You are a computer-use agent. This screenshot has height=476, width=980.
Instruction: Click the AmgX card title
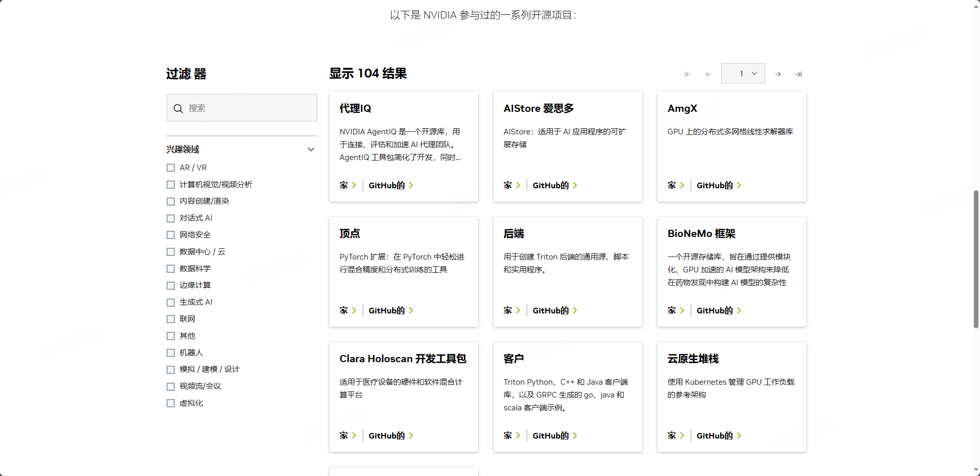[x=682, y=108]
